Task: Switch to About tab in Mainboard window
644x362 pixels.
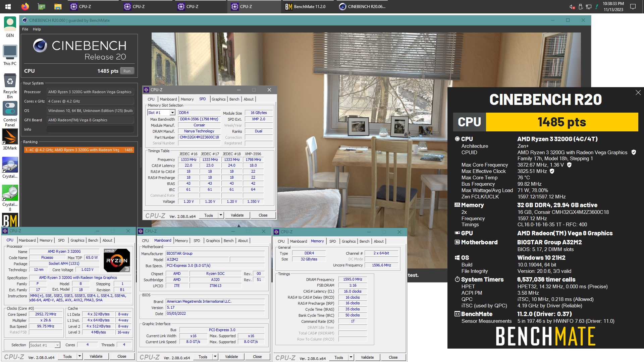Action: tap(243, 241)
